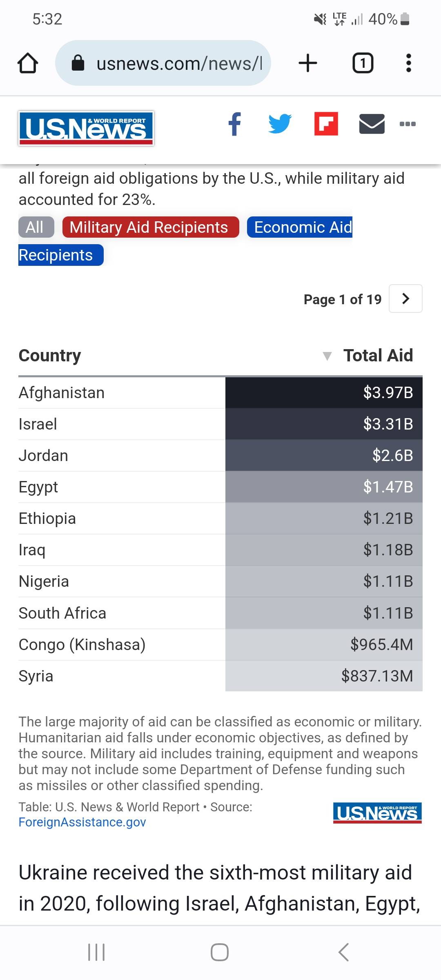Share article on Facebook
This screenshot has width=441, height=980.
[235, 124]
